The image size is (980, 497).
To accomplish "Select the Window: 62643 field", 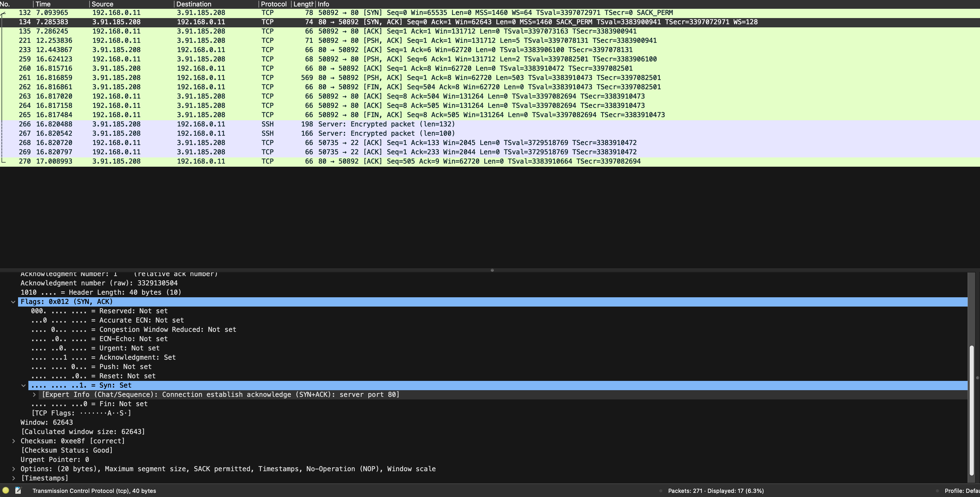I will [46, 422].
